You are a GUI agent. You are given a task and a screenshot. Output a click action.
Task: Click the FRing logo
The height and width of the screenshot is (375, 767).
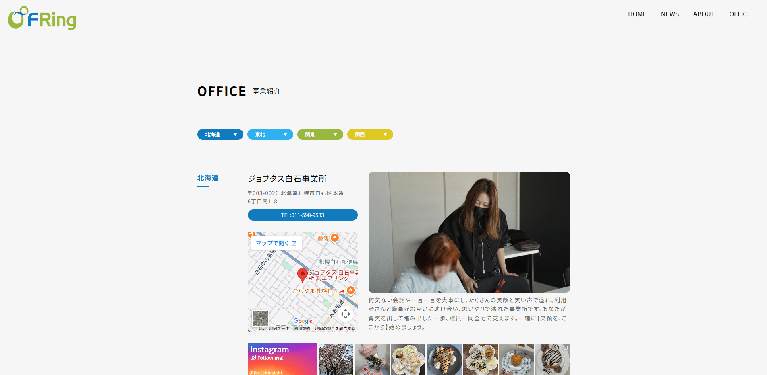coord(42,18)
